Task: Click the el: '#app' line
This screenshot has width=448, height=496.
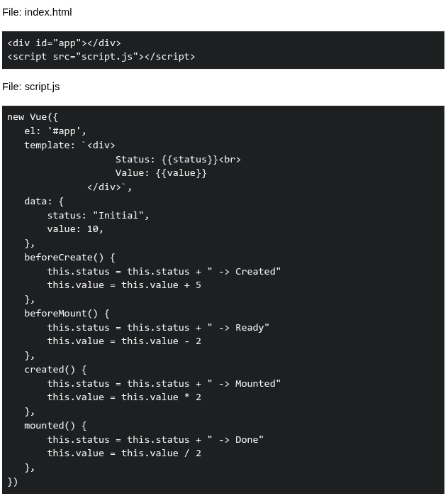Action: 55,131
